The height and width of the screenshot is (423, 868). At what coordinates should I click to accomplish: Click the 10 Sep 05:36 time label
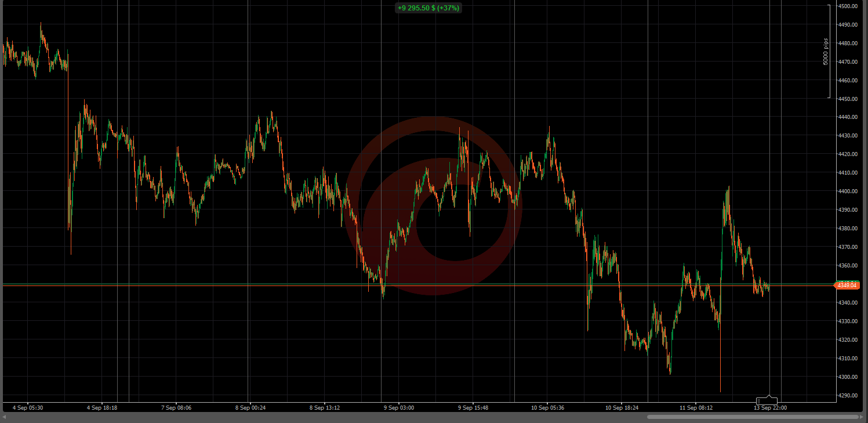tap(547, 408)
